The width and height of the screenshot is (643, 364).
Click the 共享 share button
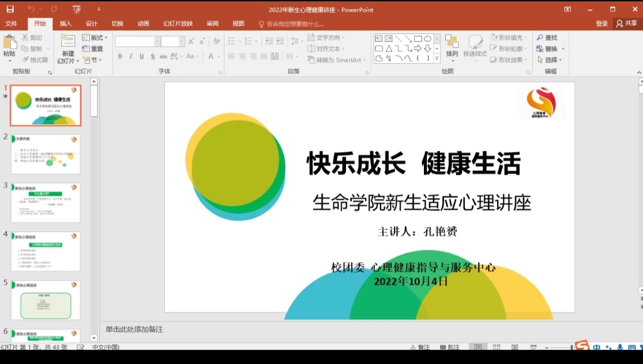[626, 24]
